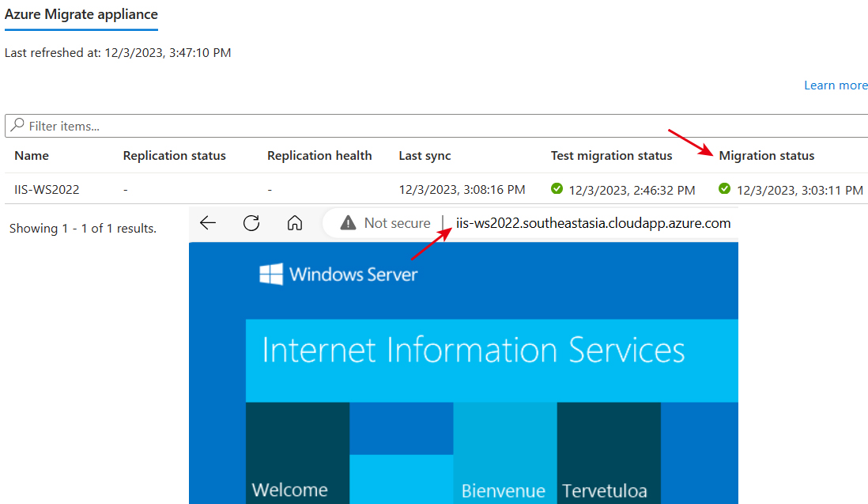Image resolution: width=868 pixels, height=504 pixels.
Task: Select the Azure Migrate appliance tab
Action: [81, 14]
